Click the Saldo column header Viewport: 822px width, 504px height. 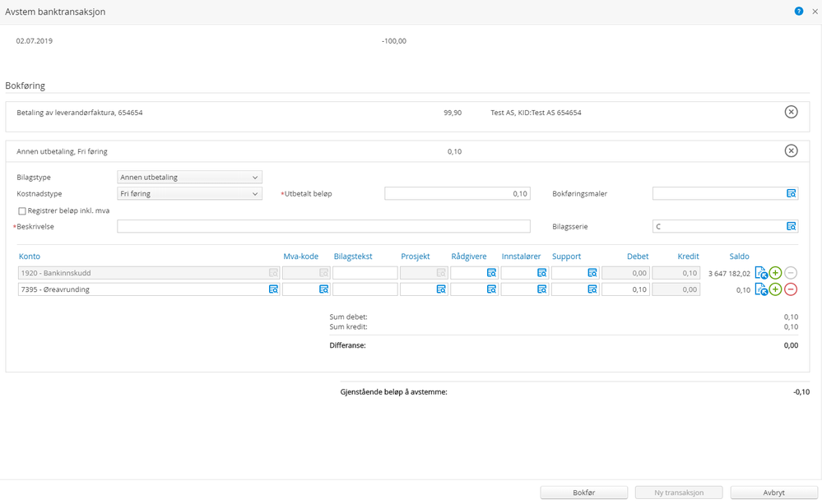[739, 257]
